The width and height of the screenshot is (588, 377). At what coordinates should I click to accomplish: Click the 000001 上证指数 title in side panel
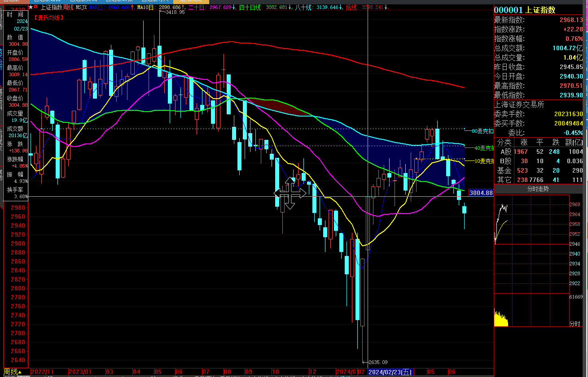(525, 10)
